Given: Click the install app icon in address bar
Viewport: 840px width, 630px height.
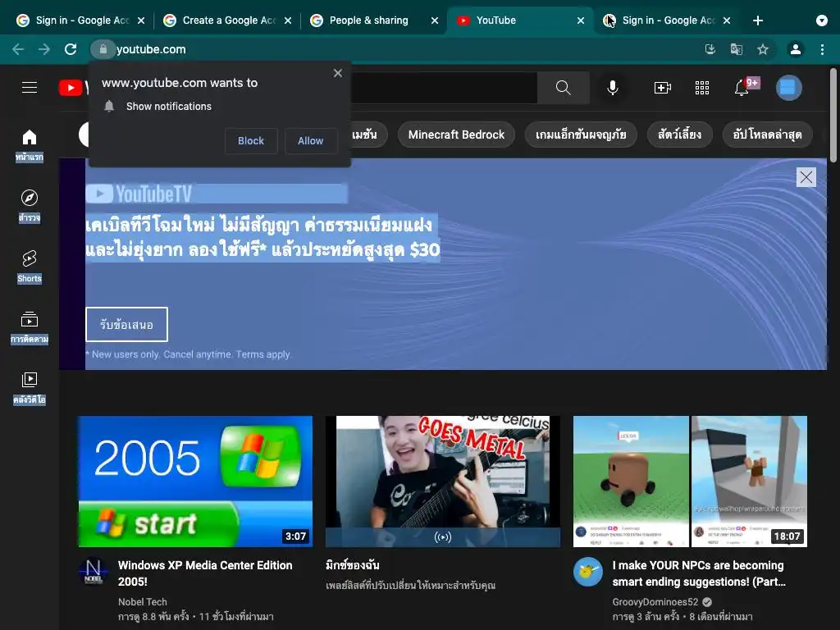Looking at the screenshot, I should click(x=710, y=49).
